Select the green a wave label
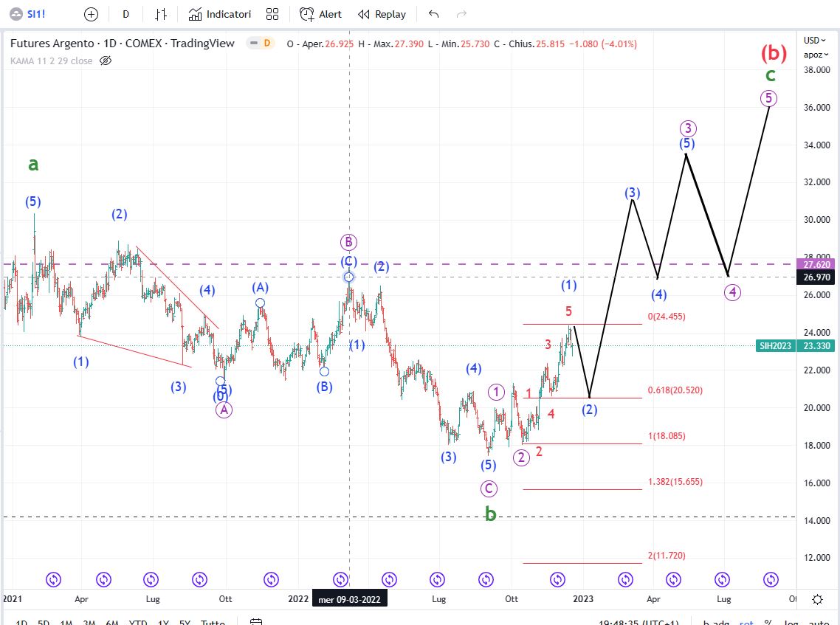Screen dimensions: 840x625 33,165
